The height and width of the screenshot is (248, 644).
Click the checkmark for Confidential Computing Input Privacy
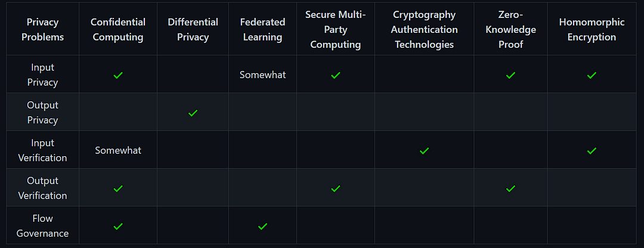pos(118,75)
